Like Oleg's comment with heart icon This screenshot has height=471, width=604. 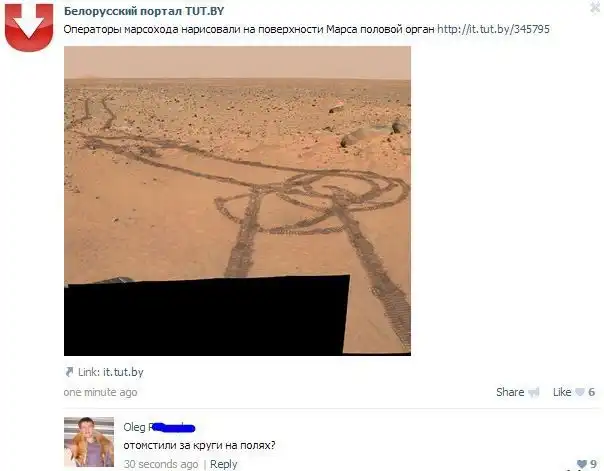pyautogui.click(x=582, y=464)
